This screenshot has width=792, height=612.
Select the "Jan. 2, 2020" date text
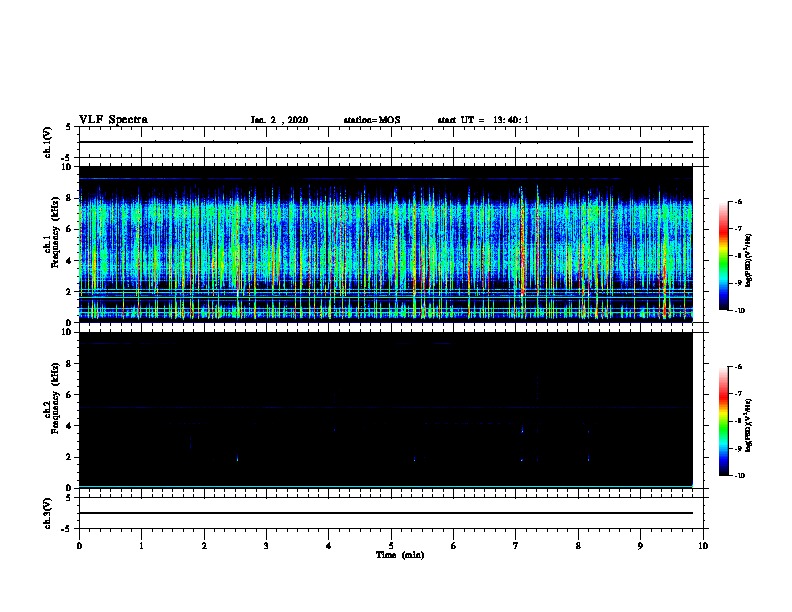(279, 120)
